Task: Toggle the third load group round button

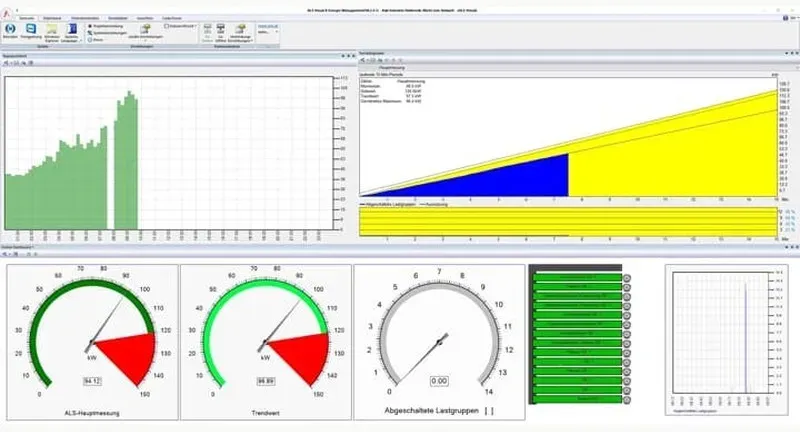Action: (627, 297)
